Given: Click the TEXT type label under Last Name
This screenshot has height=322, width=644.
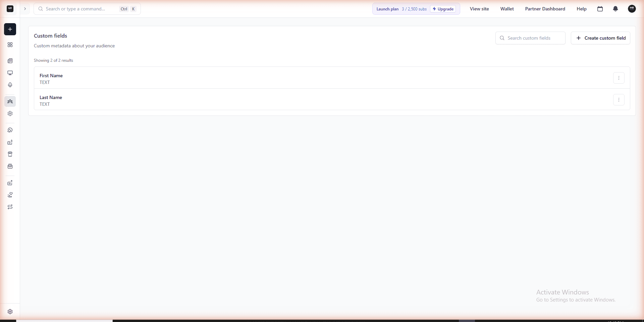Looking at the screenshot, I should pyautogui.click(x=45, y=104).
